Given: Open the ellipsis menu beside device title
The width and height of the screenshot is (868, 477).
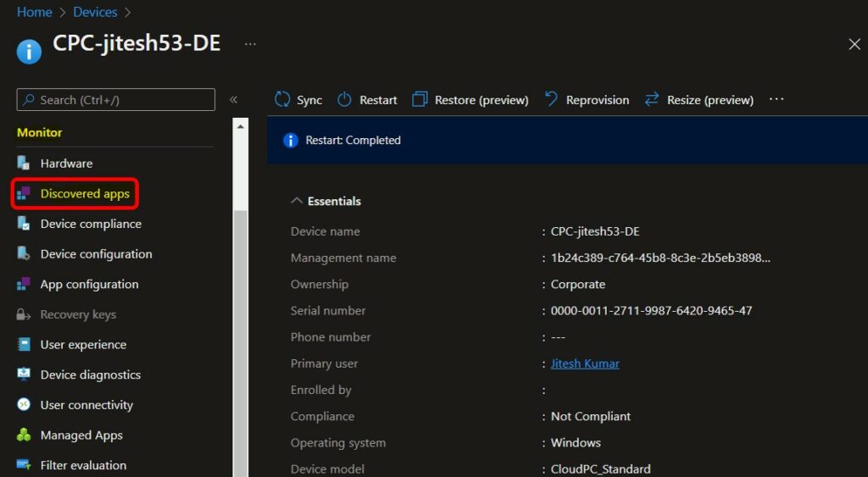Looking at the screenshot, I should (250, 44).
